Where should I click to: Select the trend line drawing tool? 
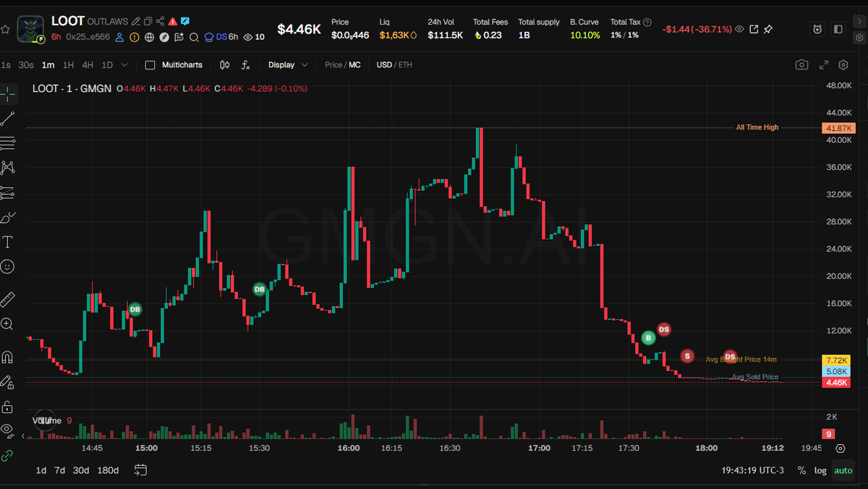click(x=8, y=119)
